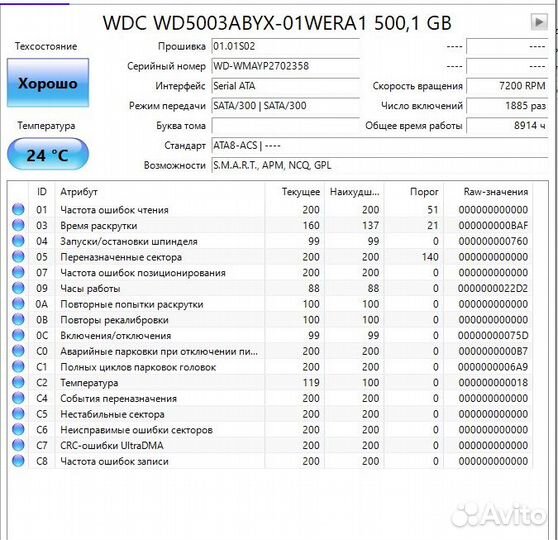This screenshot has height=540, width=558.
Task: Click status orb for Запуски/остановки шпинделя row
Action: 18,241
